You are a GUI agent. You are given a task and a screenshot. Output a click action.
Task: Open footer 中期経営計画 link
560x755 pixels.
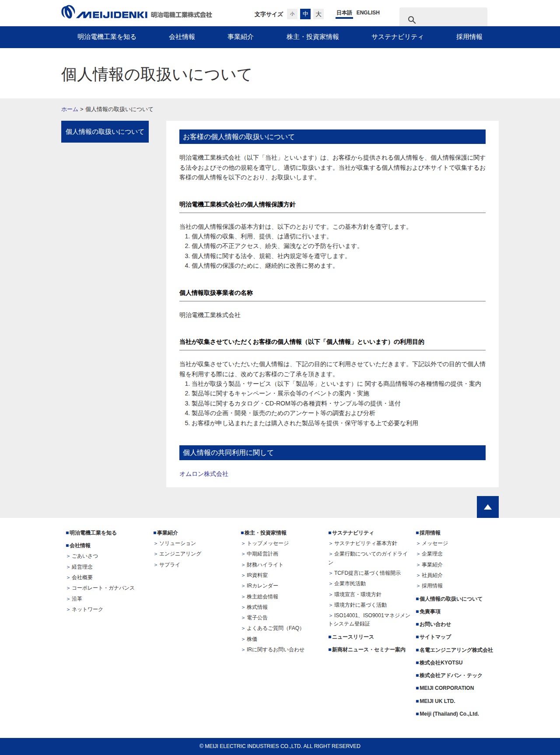[x=262, y=554]
